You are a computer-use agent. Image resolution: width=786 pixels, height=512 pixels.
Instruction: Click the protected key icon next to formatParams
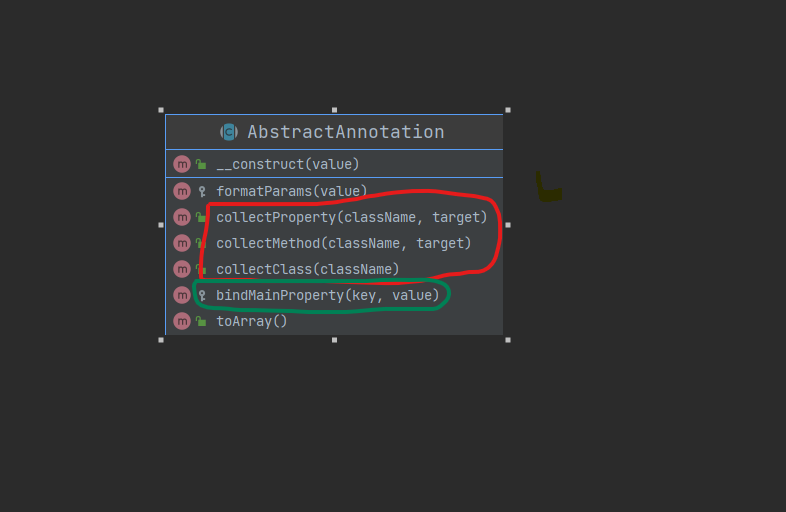[201, 191]
